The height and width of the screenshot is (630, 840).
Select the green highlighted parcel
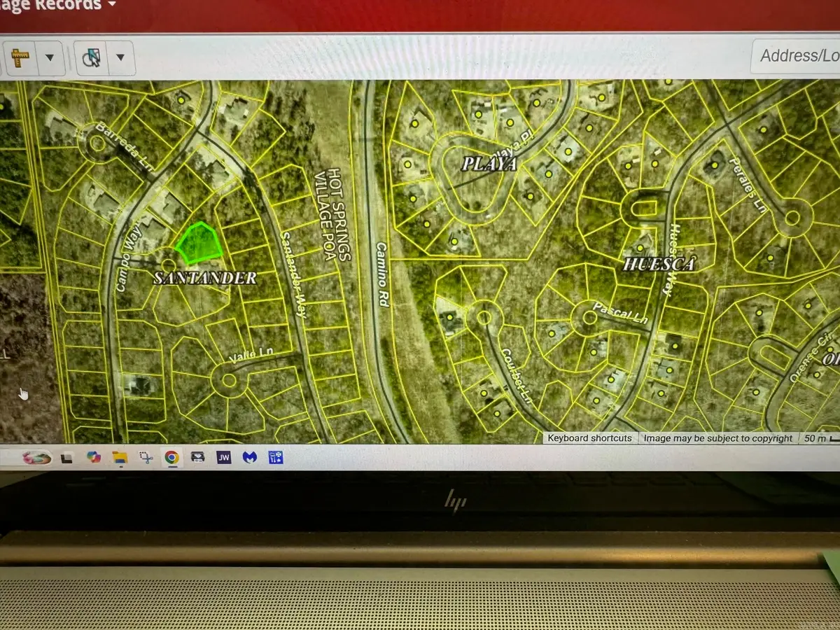(x=199, y=242)
